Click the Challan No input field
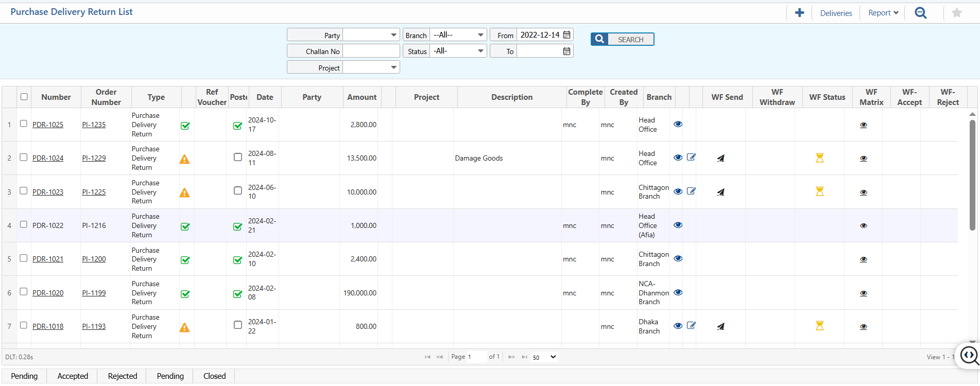 [x=371, y=51]
